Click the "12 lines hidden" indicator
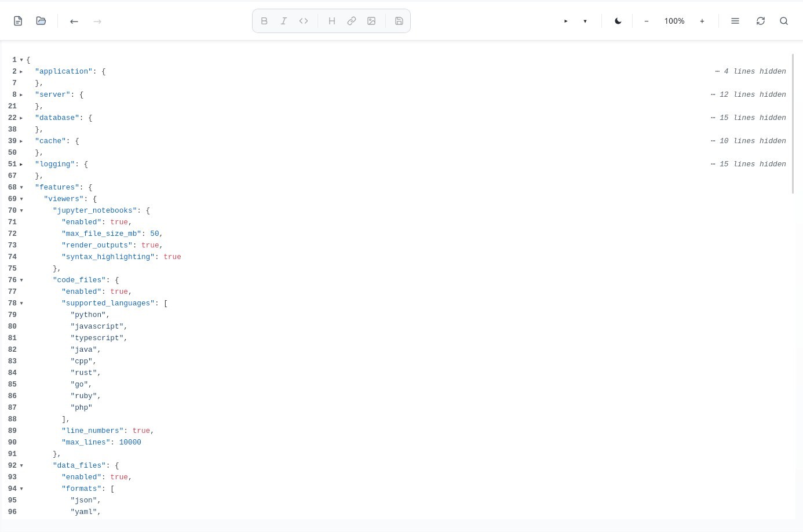 pyautogui.click(x=749, y=94)
